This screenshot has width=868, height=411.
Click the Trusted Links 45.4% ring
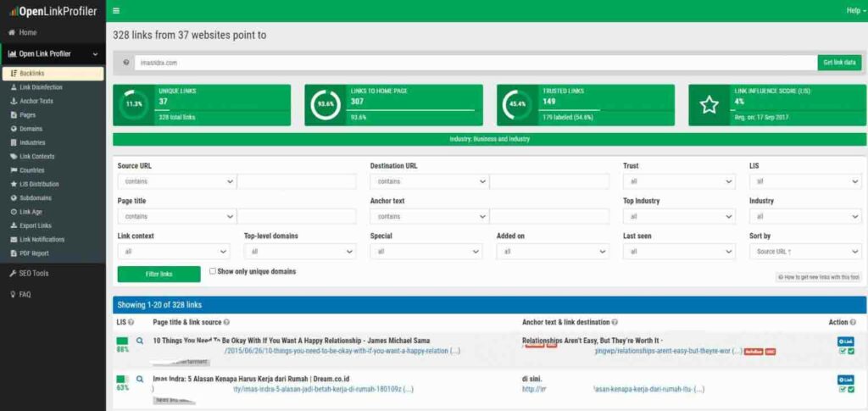(x=517, y=104)
